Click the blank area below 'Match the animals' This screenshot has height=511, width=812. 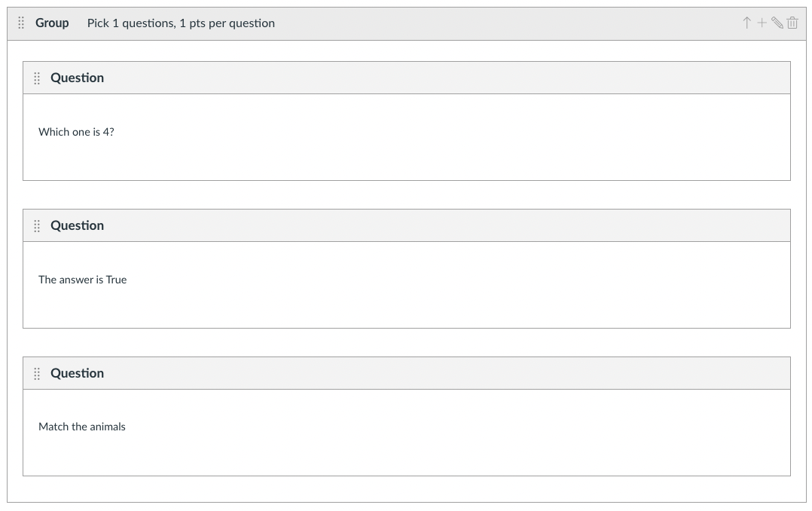(x=407, y=456)
